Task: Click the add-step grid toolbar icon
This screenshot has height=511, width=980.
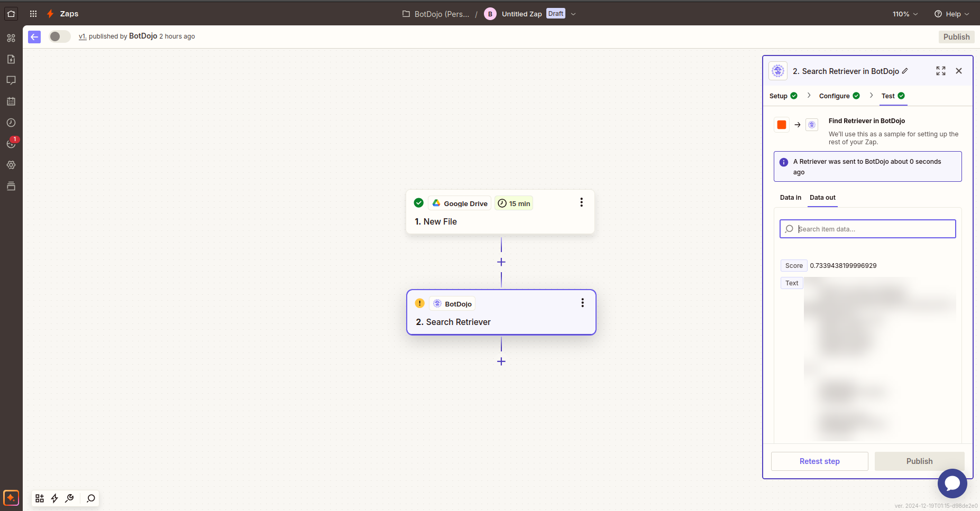Action: (40, 498)
